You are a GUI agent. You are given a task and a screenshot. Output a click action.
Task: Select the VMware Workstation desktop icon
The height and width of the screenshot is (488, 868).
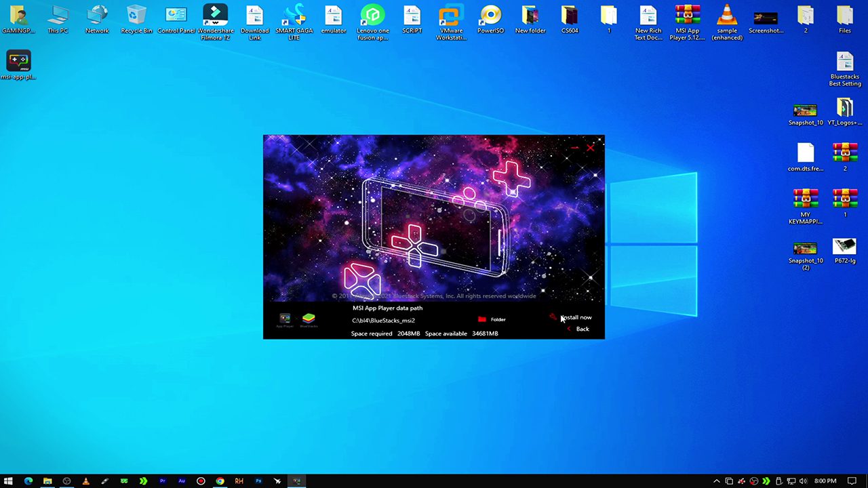[x=451, y=22]
